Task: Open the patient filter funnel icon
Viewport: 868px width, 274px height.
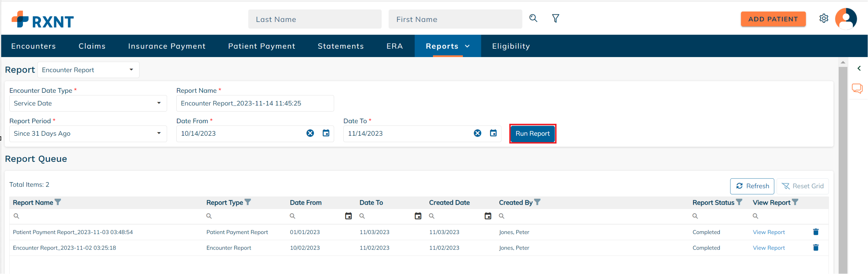Action: pyautogui.click(x=555, y=18)
